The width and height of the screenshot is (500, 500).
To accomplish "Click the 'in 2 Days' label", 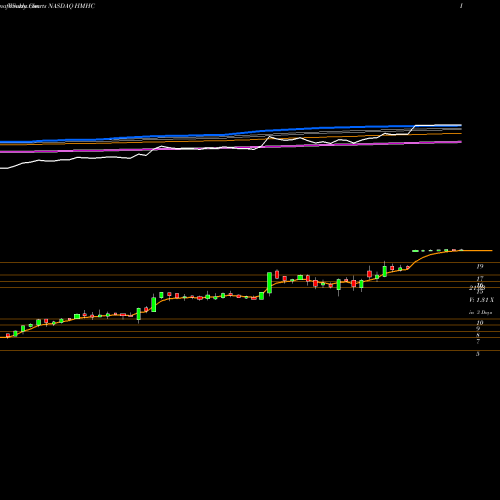I will point(480,313).
